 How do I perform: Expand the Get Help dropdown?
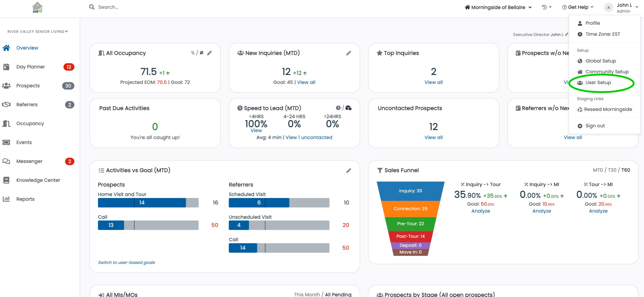[578, 7]
